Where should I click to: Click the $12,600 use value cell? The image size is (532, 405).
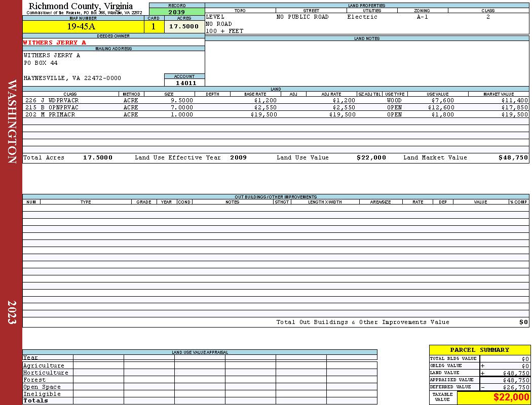tap(441, 108)
